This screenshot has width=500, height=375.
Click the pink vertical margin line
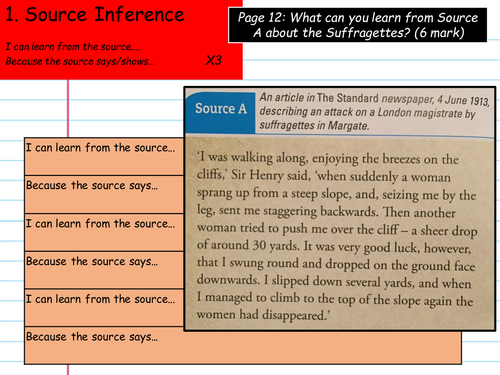click(68, 108)
